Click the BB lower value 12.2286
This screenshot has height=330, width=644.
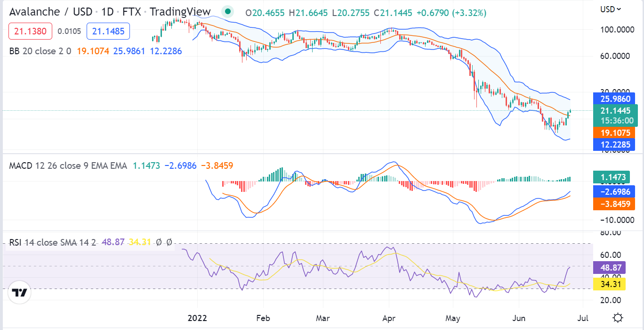pyautogui.click(x=166, y=50)
